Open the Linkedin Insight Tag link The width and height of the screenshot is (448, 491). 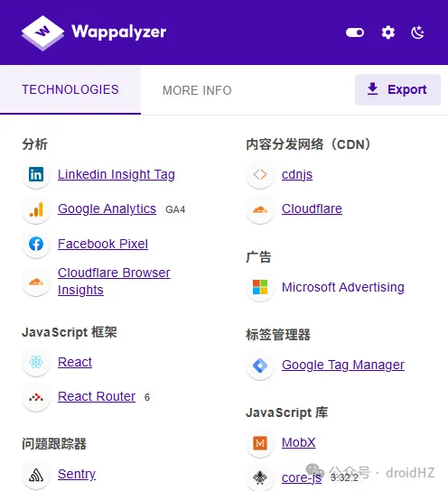coord(117,174)
